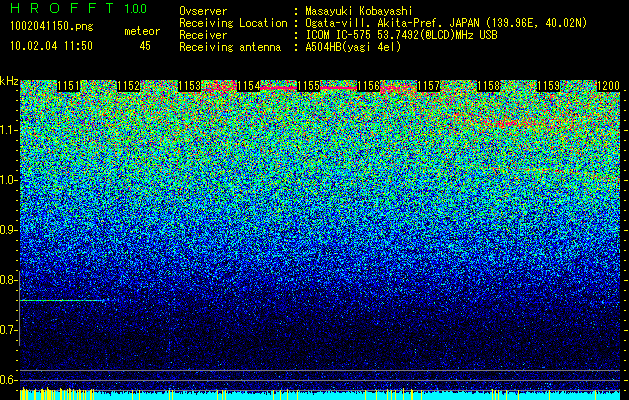629x400 pixels.
Task: Click the 0.6 frequency axis label
Action: (9, 380)
